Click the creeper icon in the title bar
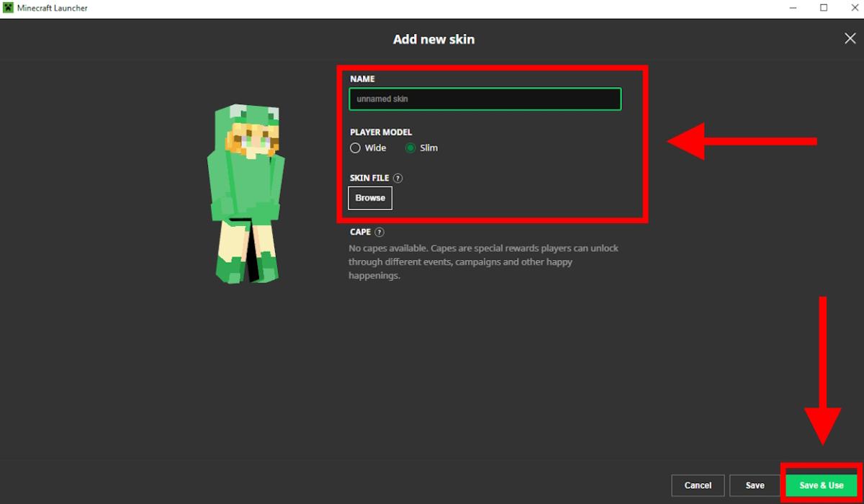864x504 pixels. [x=7, y=7]
